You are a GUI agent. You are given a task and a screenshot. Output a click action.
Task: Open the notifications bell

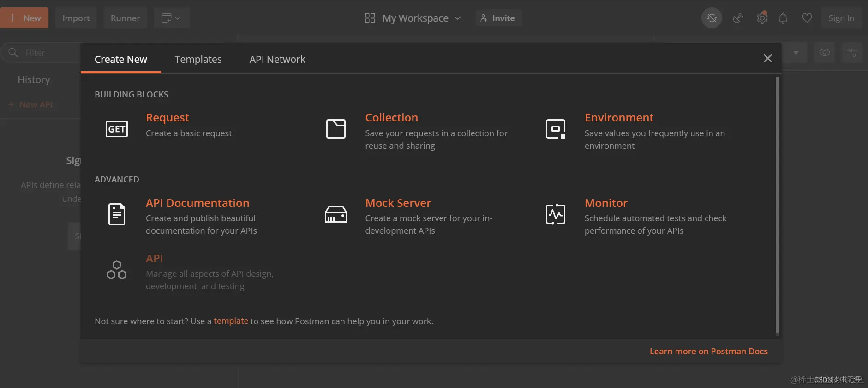783,18
